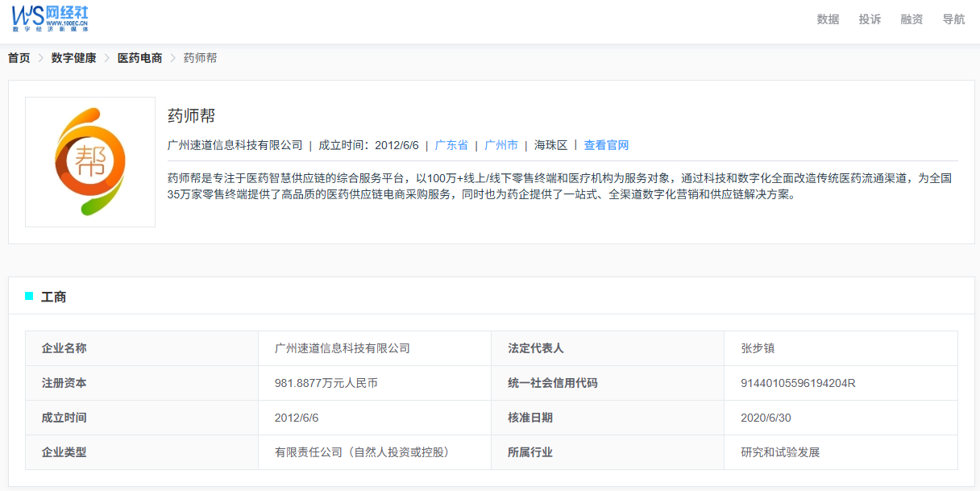Click the 法定代表人 table label
This screenshot has width=980, height=491.
pos(536,348)
